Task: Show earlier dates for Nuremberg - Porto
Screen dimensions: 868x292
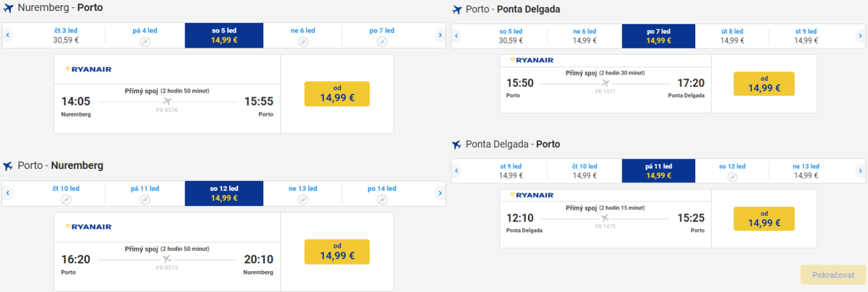Action: tap(7, 35)
